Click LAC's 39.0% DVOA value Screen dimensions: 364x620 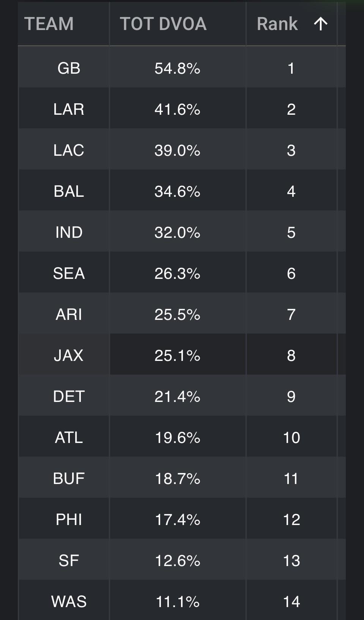[177, 150]
